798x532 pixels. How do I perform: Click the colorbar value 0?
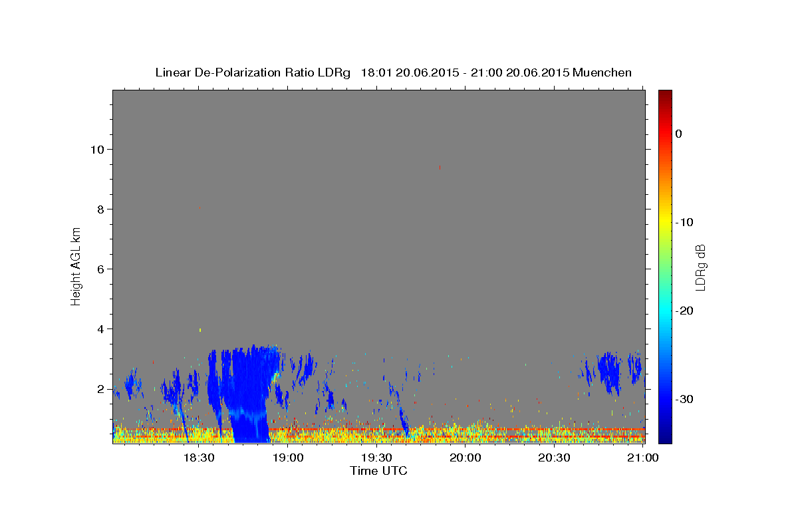click(679, 134)
